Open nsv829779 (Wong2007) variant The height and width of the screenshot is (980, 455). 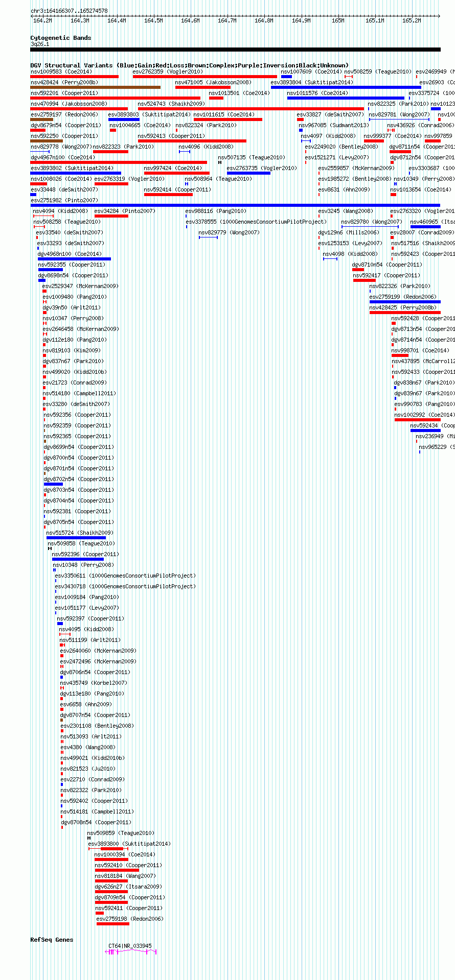click(229, 232)
